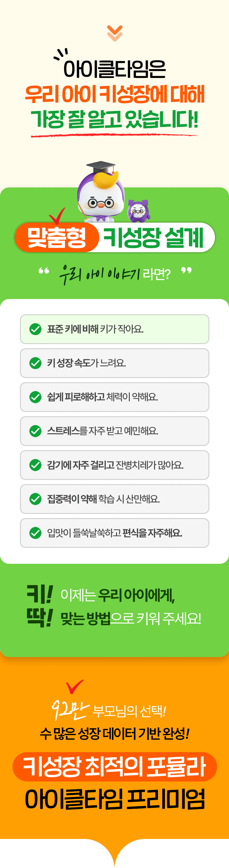Click the red checkmark above 92만

[74, 686]
